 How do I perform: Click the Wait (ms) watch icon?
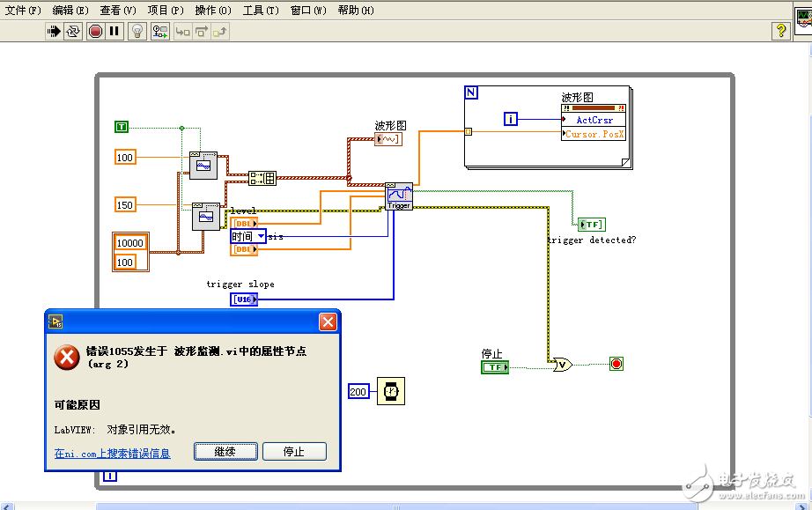click(391, 391)
